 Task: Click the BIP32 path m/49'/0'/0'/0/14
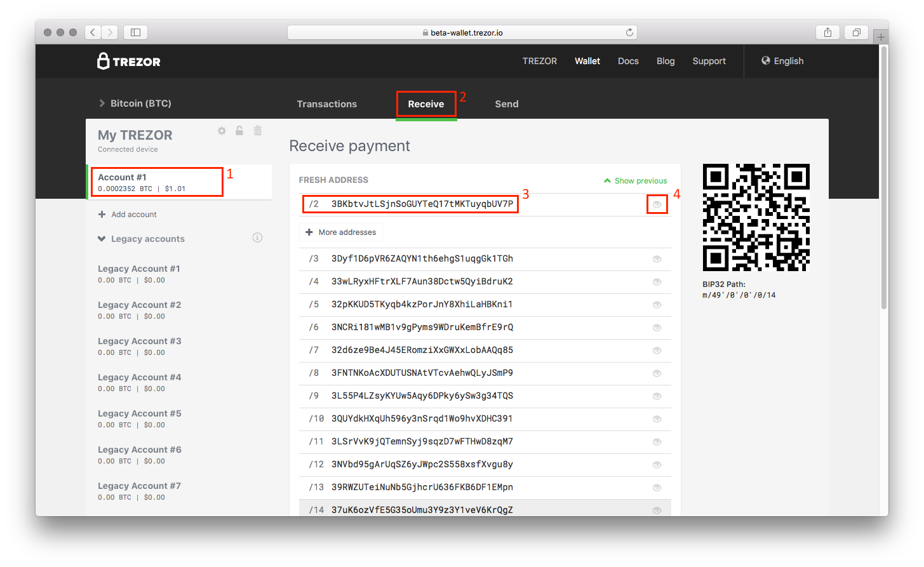click(x=739, y=295)
